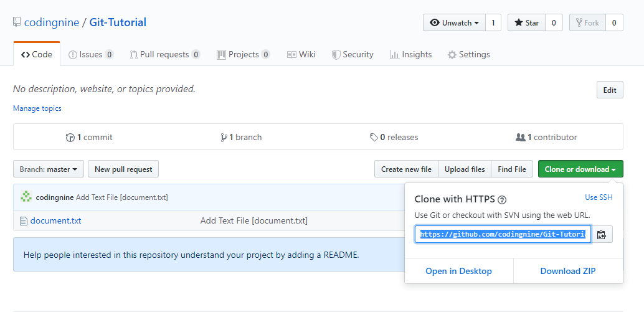644x312 pixels.
Task: Copy clone URL with clipboard icon
Action: tap(602, 234)
